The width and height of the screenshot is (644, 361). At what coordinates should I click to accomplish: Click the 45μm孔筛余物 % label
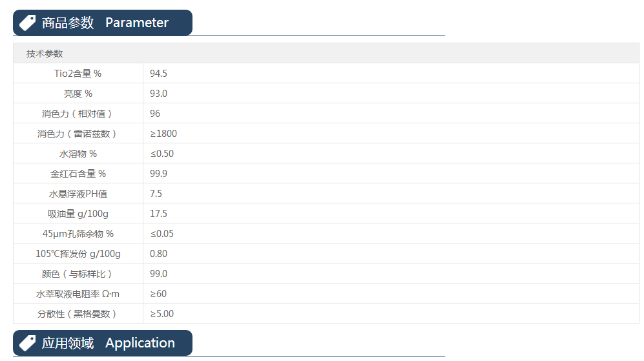pyautogui.click(x=78, y=234)
